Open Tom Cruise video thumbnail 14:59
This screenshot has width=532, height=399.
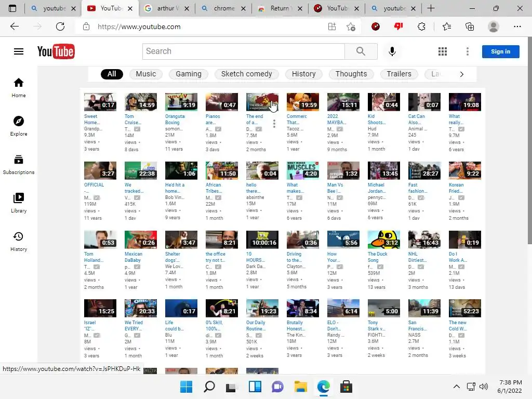pos(141,102)
